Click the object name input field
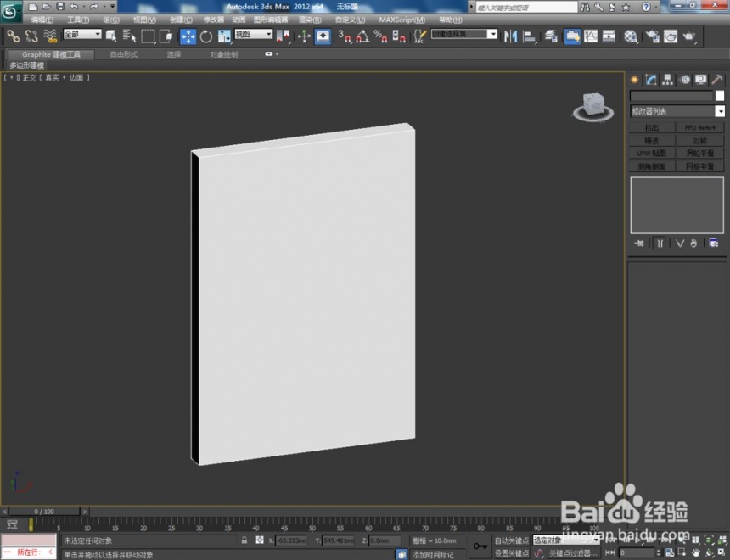The image size is (730, 560). [x=671, y=95]
